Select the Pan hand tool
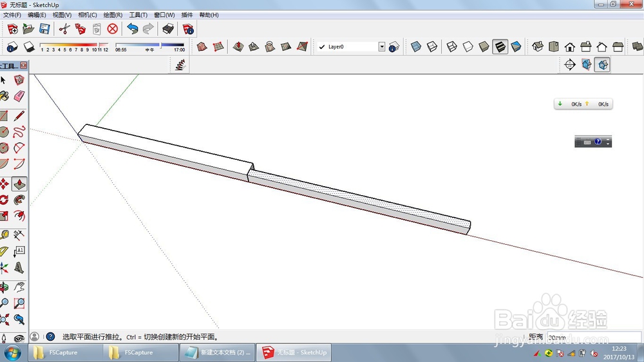 (x=19, y=287)
